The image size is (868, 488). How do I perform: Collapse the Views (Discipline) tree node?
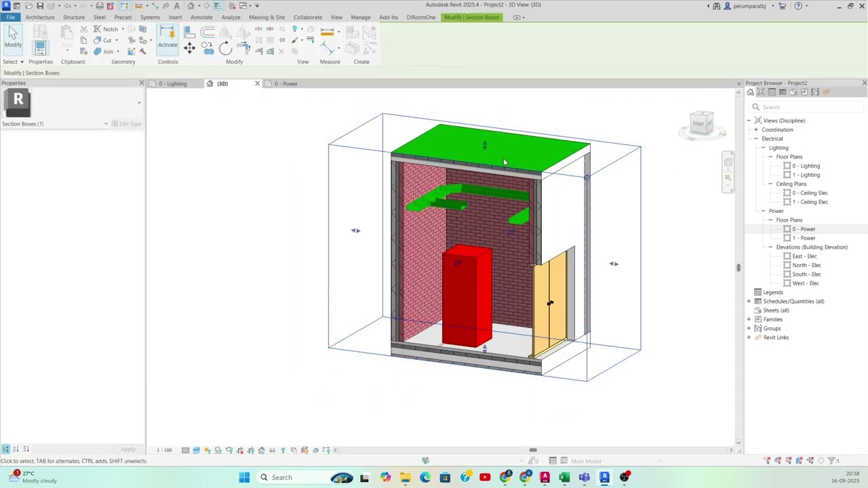pyautogui.click(x=749, y=121)
